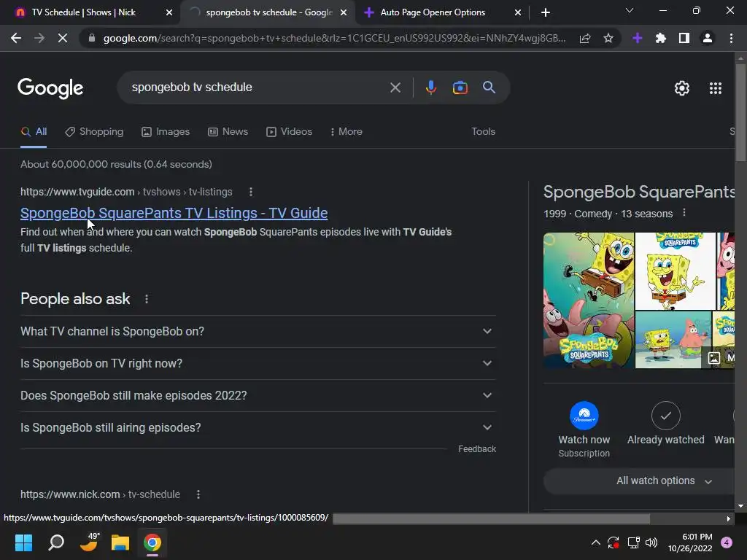Screen dimensions: 747x560
Task: Open People also ask options menu
Action: click(146, 299)
